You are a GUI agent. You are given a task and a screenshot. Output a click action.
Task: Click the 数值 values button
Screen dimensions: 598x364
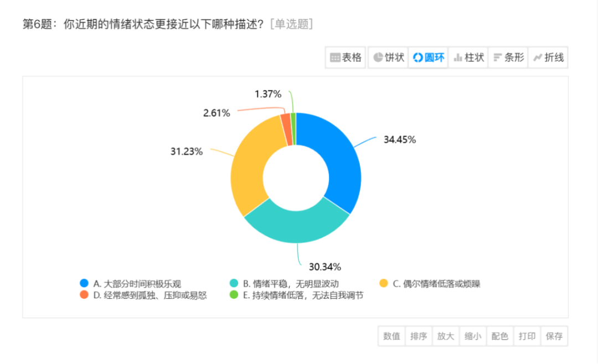coord(391,336)
